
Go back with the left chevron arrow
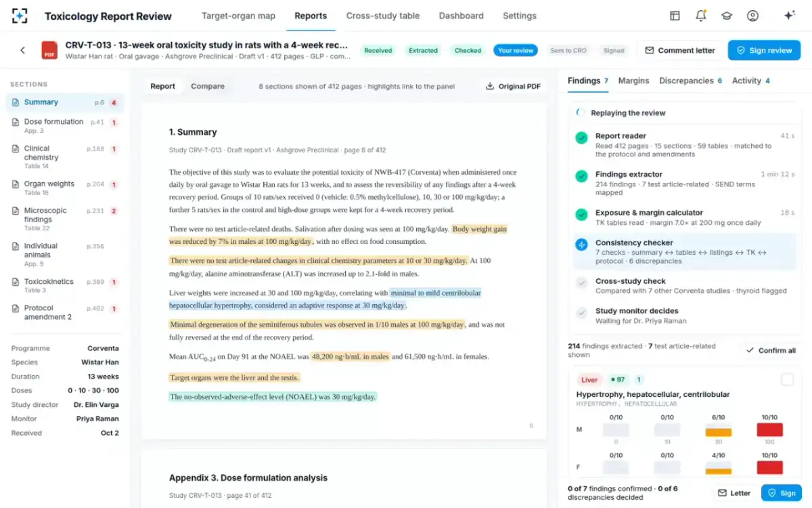[x=22, y=50]
